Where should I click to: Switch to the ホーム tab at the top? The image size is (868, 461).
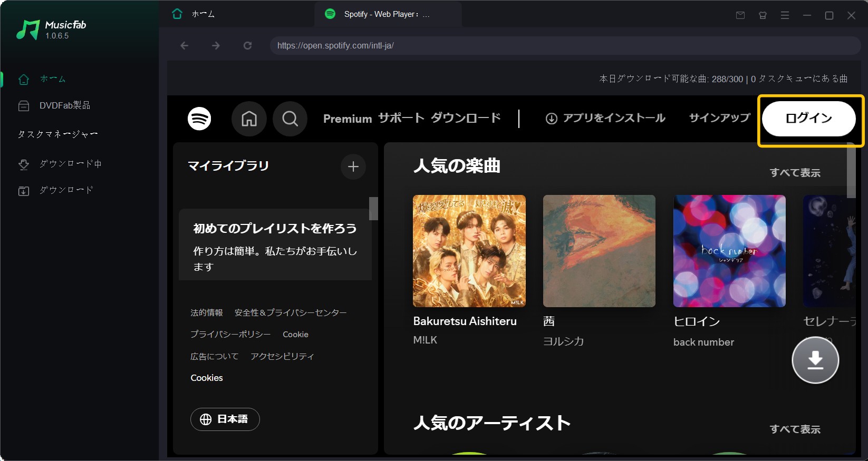pyautogui.click(x=203, y=14)
